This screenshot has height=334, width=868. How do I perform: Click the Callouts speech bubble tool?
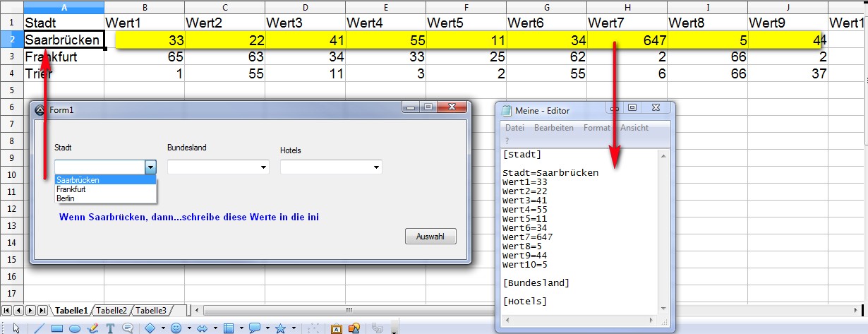(128, 328)
